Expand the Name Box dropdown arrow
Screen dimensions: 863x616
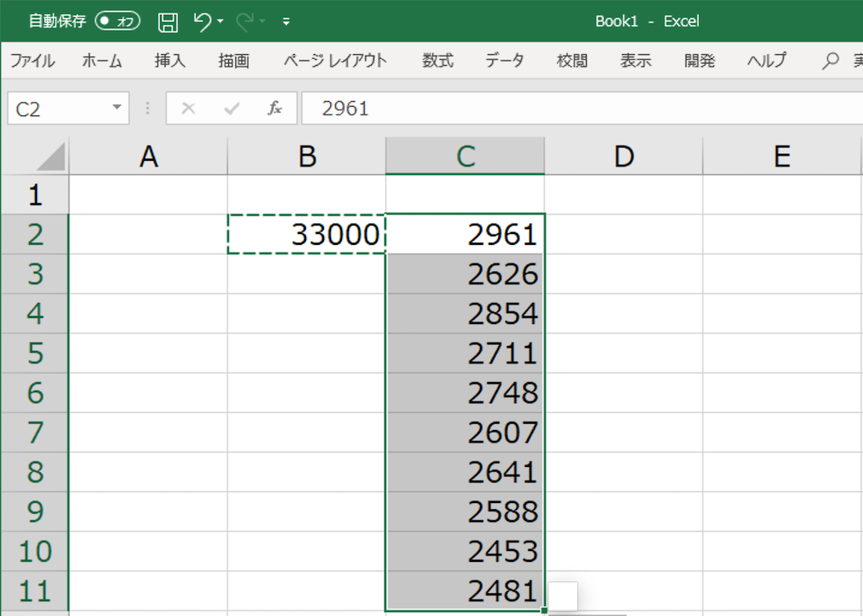point(117,108)
